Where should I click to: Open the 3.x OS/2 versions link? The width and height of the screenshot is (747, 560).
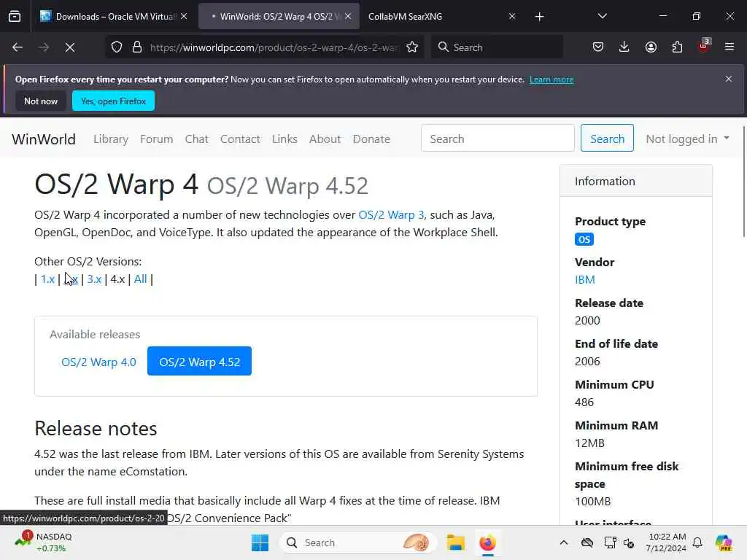(94, 279)
